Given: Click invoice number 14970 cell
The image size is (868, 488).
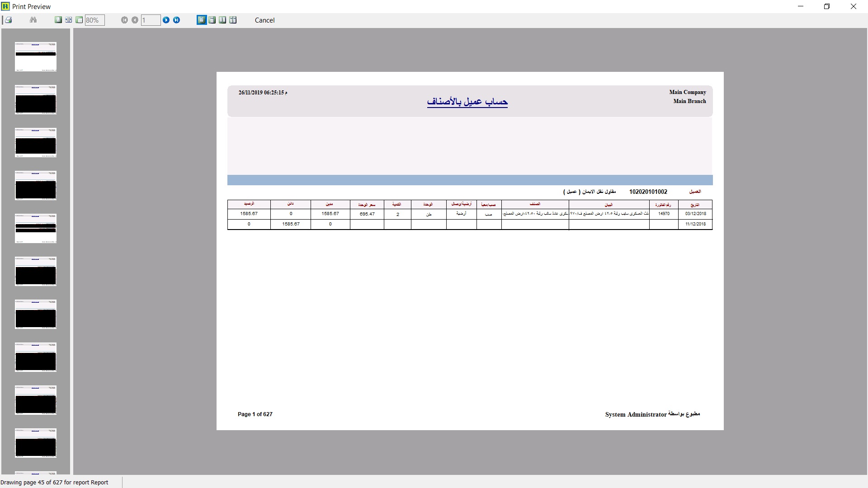Looking at the screenshot, I should (664, 214).
